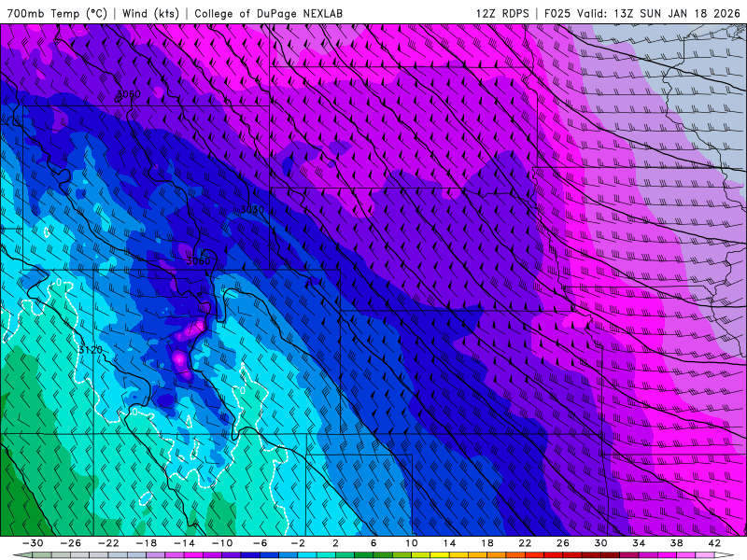Click the '26' color scale label
747x560 pixels.
click(x=563, y=543)
